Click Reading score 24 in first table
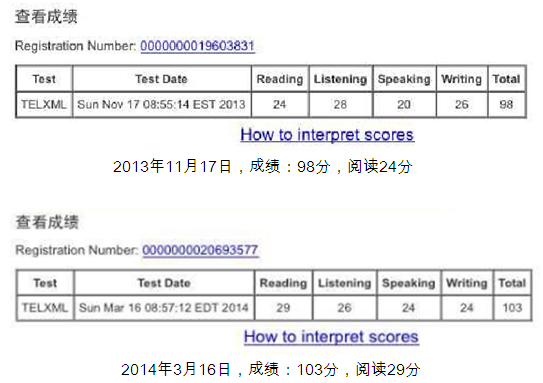543x383 pixels. [x=280, y=105]
